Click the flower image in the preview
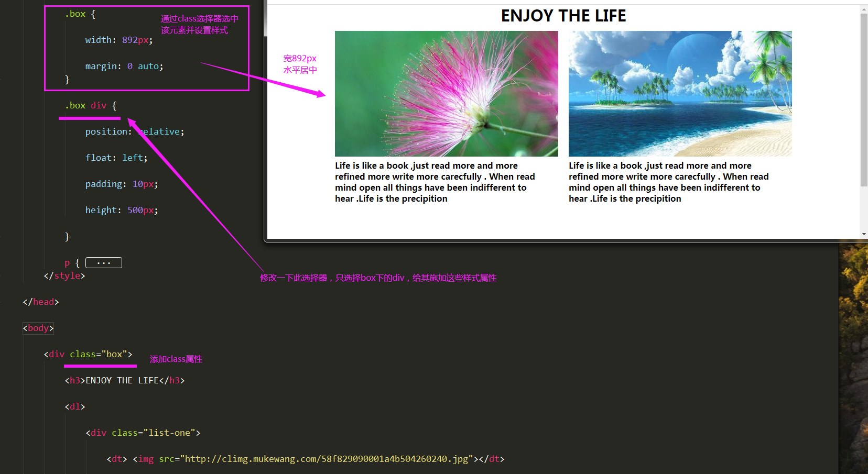Screen dimensions: 868x474 [447, 94]
